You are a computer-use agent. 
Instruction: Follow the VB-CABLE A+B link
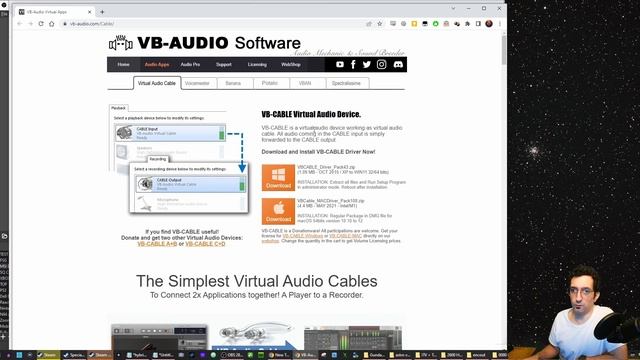[157, 244]
